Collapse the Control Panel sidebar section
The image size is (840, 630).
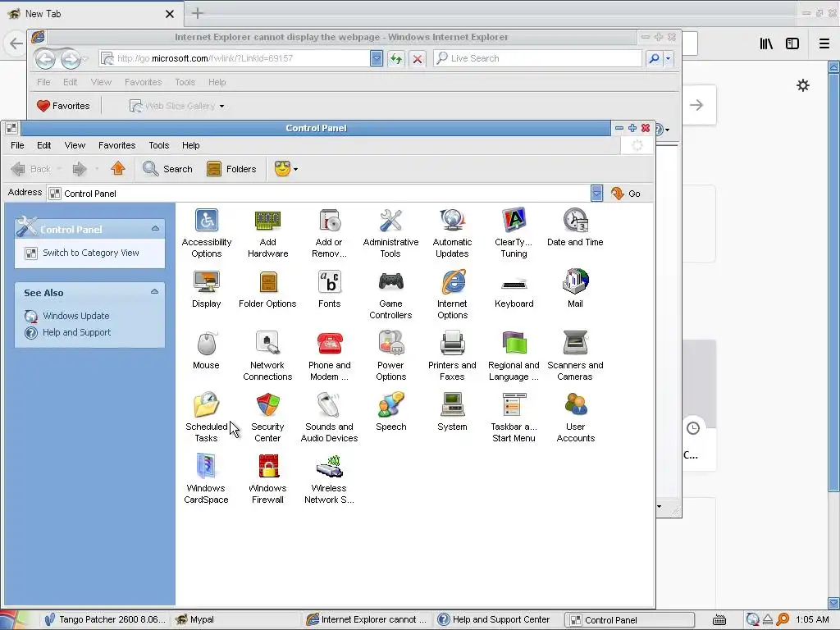coord(155,229)
